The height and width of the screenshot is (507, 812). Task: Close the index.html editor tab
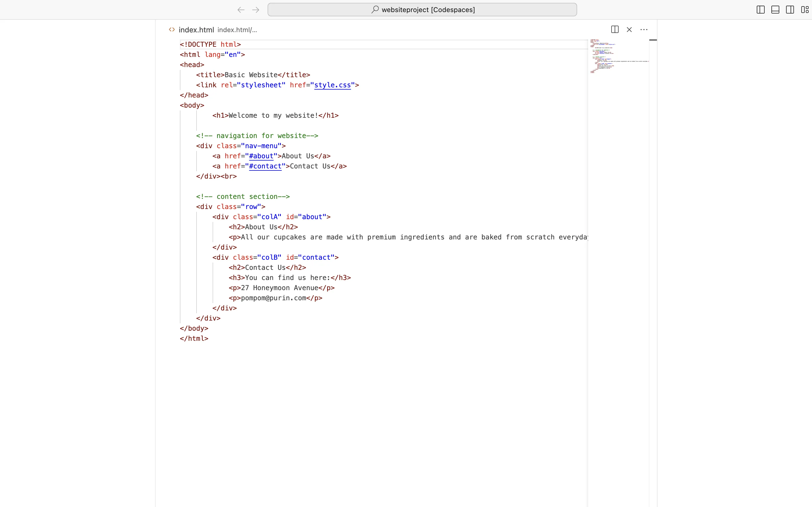click(x=629, y=30)
